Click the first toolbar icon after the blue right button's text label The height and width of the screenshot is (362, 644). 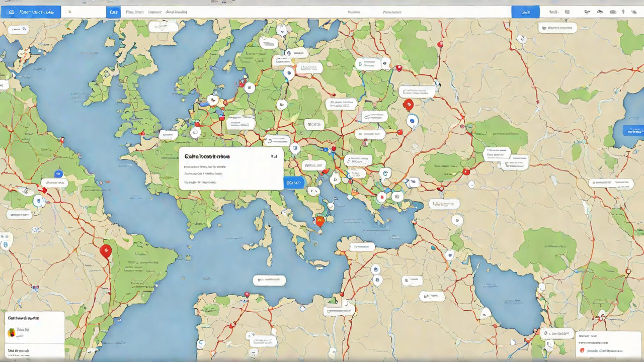(x=567, y=12)
